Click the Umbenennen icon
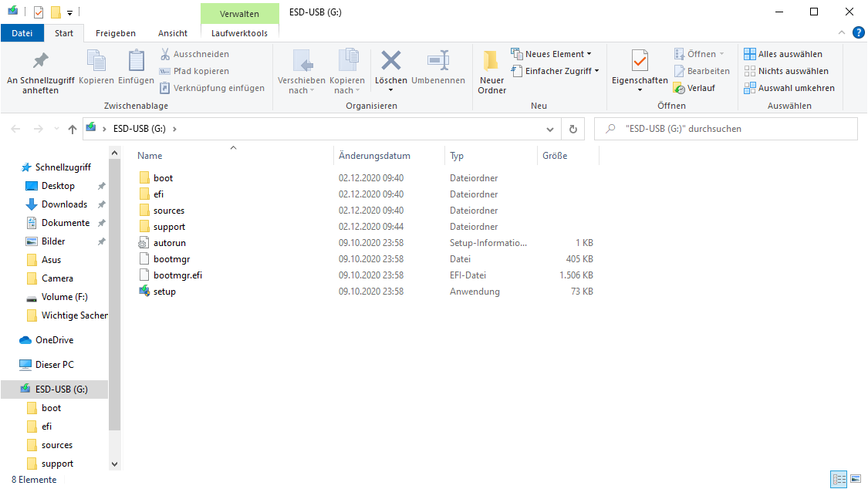Screen dimensions: 868x489 pos(438,60)
